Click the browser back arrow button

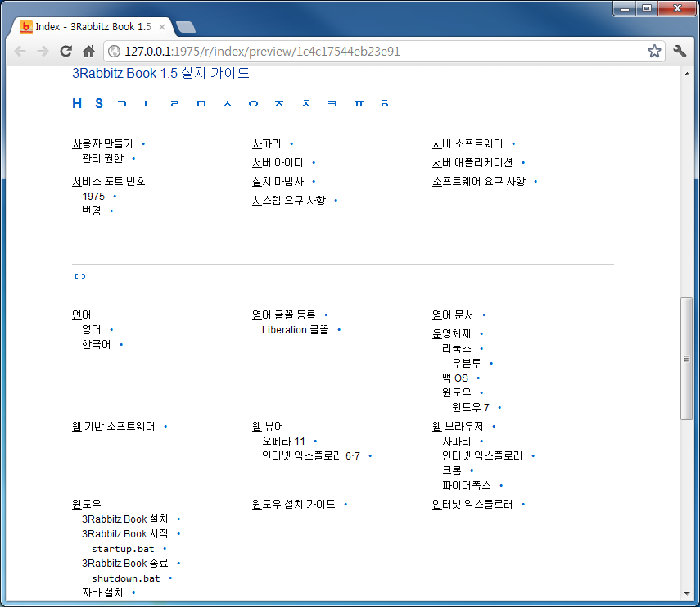point(20,52)
